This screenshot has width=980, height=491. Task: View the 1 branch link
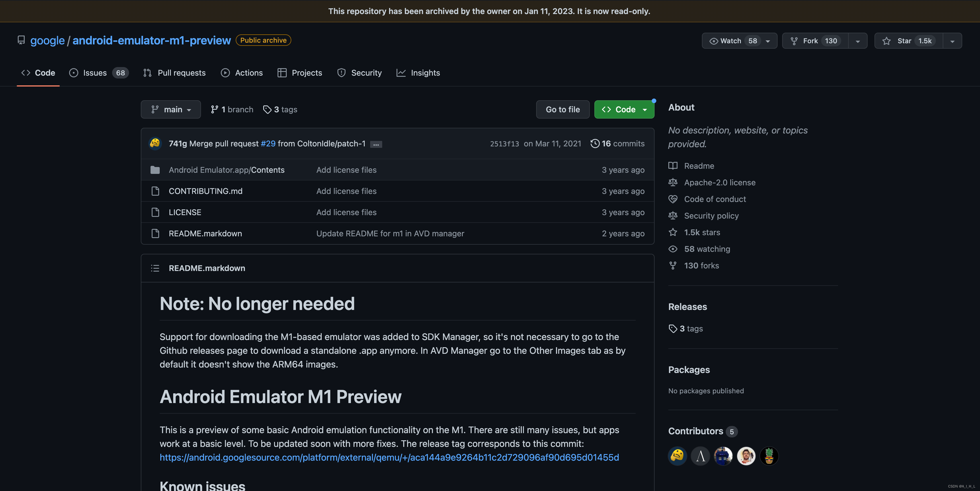click(x=232, y=109)
